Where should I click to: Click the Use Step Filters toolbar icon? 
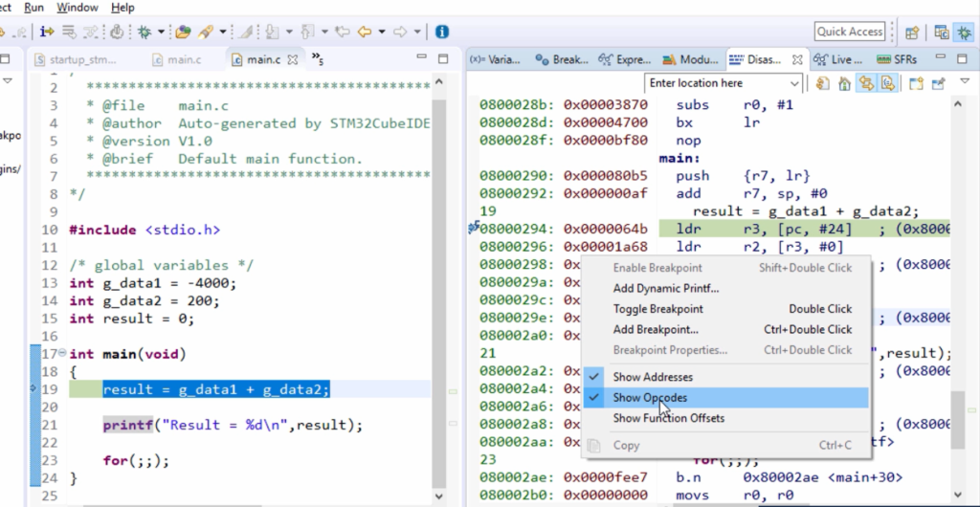(x=91, y=32)
